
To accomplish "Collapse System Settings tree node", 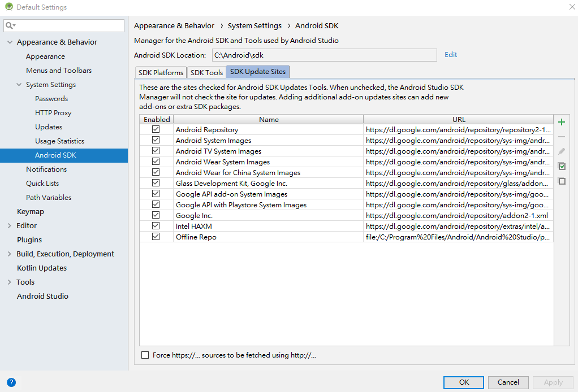I will [19, 85].
